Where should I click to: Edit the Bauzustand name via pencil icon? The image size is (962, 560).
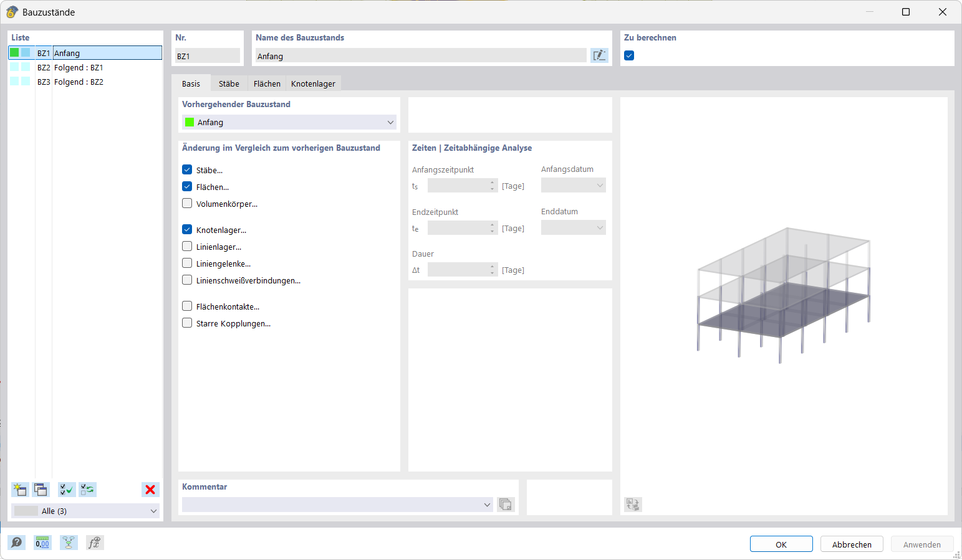click(x=599, y=55)
